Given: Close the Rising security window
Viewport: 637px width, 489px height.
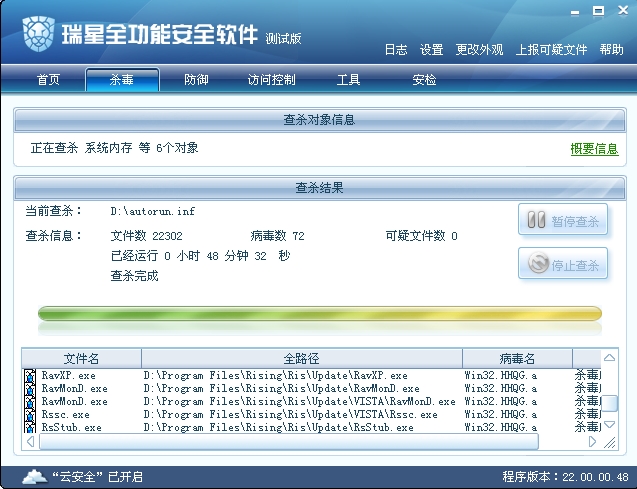Looking at the screenshot, I should [x=623, y=10].
